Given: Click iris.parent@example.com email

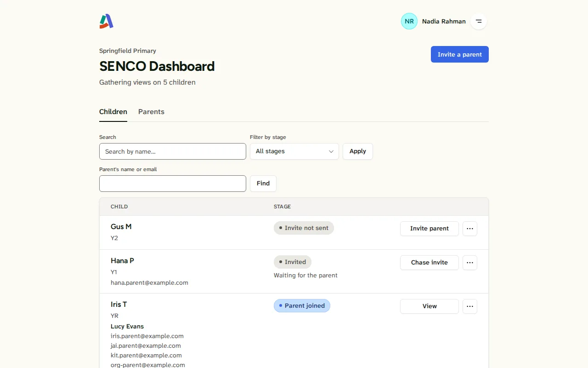Looking at the screenshot, I should click(x=147, y=336).
